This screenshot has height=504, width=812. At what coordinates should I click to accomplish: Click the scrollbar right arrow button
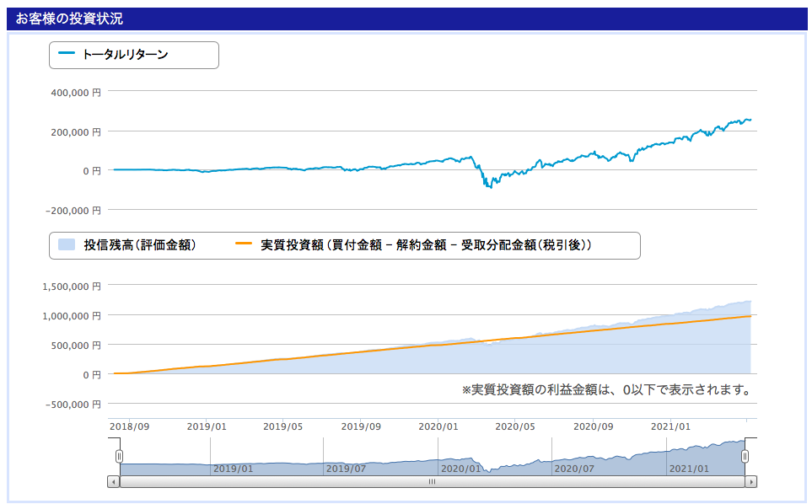(751, 482)
